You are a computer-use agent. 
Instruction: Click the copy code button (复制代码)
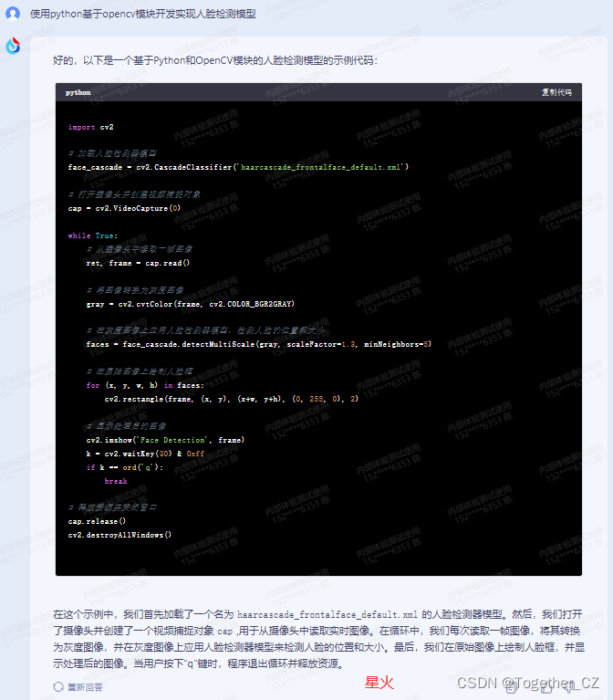click(556, 92)
